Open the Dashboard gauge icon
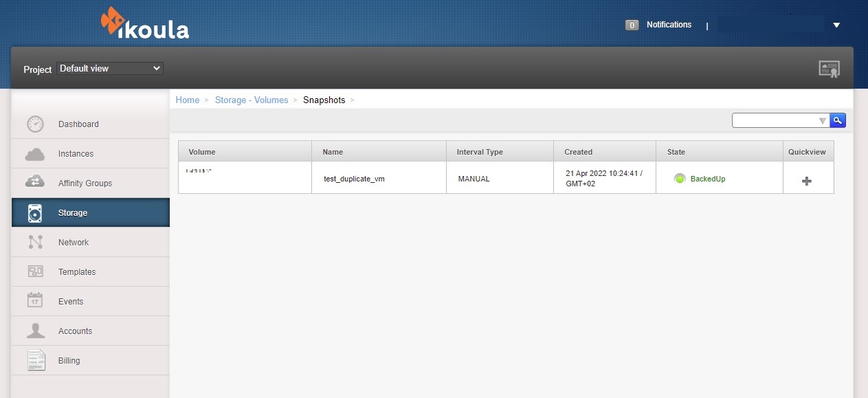This screenshot has height=398, width=868. (x=35, y=124)
